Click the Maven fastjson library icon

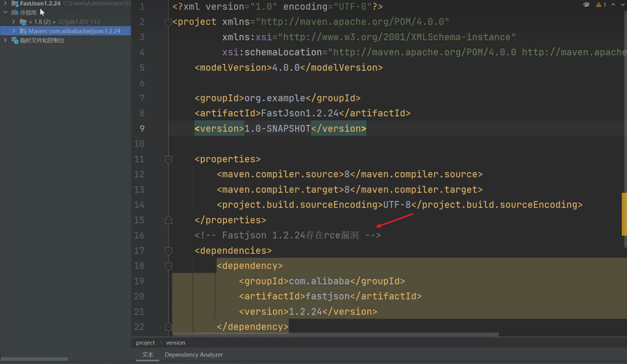(x=23, y=31)
